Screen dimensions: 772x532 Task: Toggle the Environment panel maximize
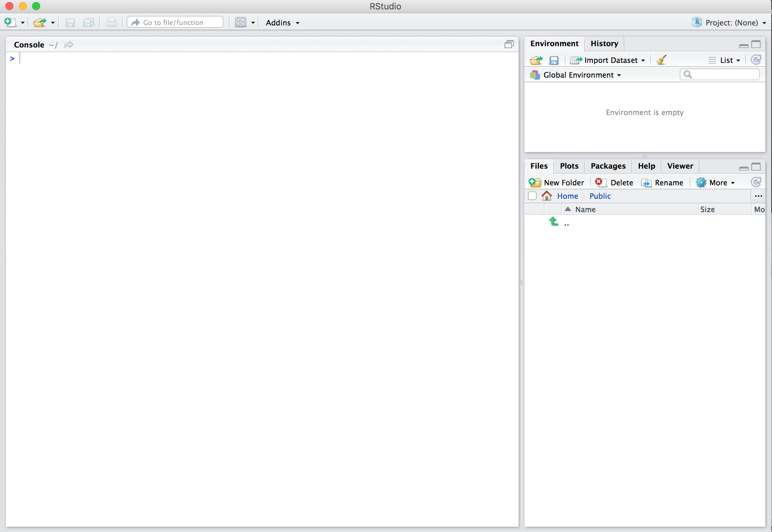point(756,44)
